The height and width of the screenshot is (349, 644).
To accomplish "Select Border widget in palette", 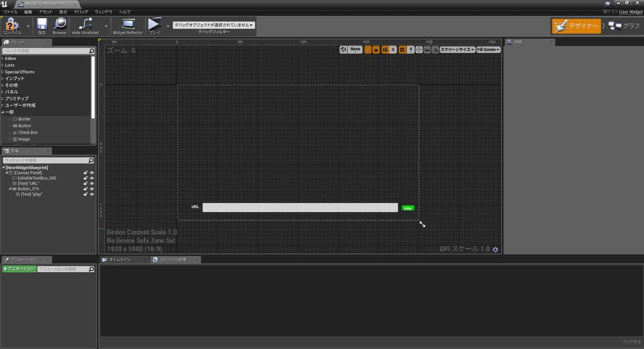I will tap(24, 119).
